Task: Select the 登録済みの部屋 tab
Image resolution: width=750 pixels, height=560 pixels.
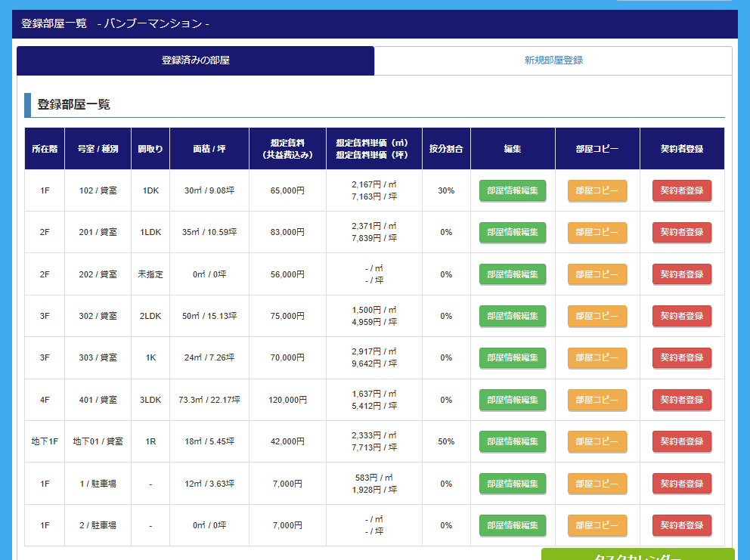Action: click(195, 60)
